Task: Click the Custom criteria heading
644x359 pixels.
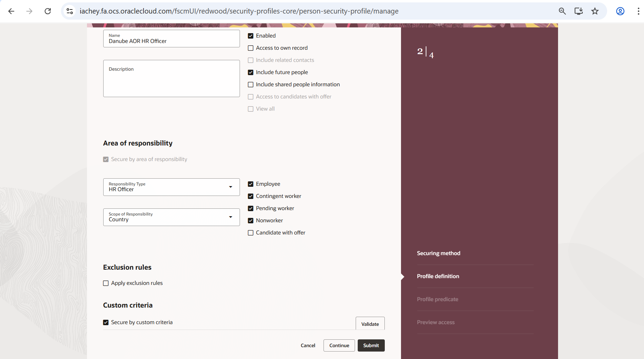Action: [128, 305]
